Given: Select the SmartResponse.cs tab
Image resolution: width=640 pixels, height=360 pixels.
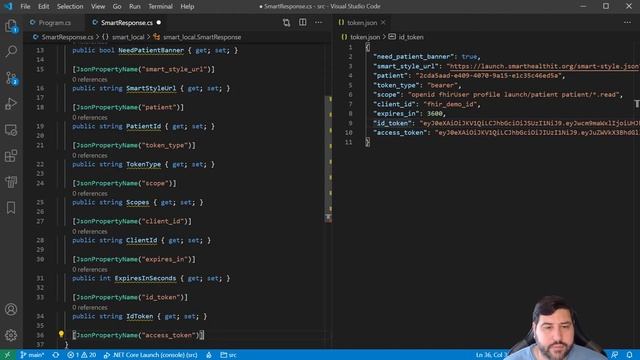Looking at the screenshot, I should click(x=127, y=22).
